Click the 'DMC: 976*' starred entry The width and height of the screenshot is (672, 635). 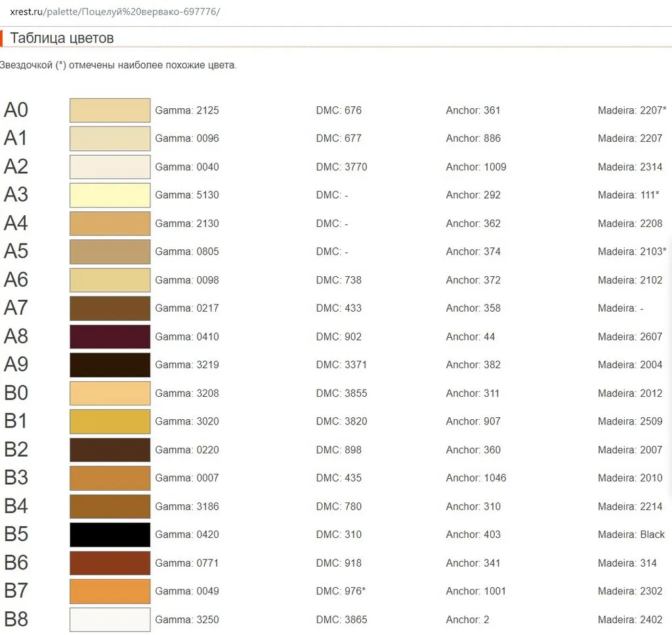pos(341,591)
